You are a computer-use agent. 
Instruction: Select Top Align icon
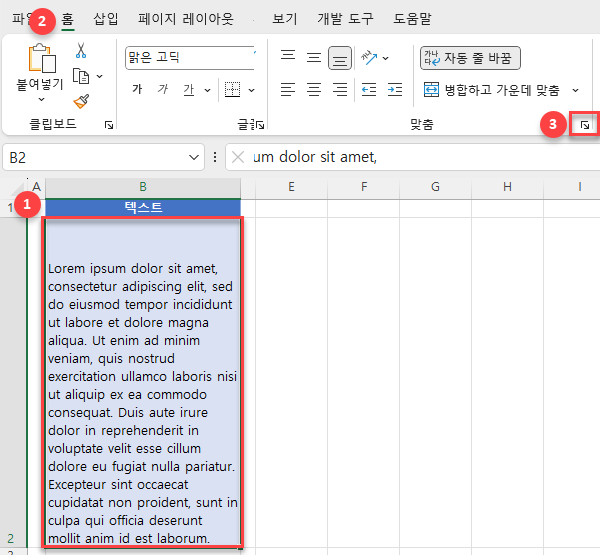tap(288, 56)
